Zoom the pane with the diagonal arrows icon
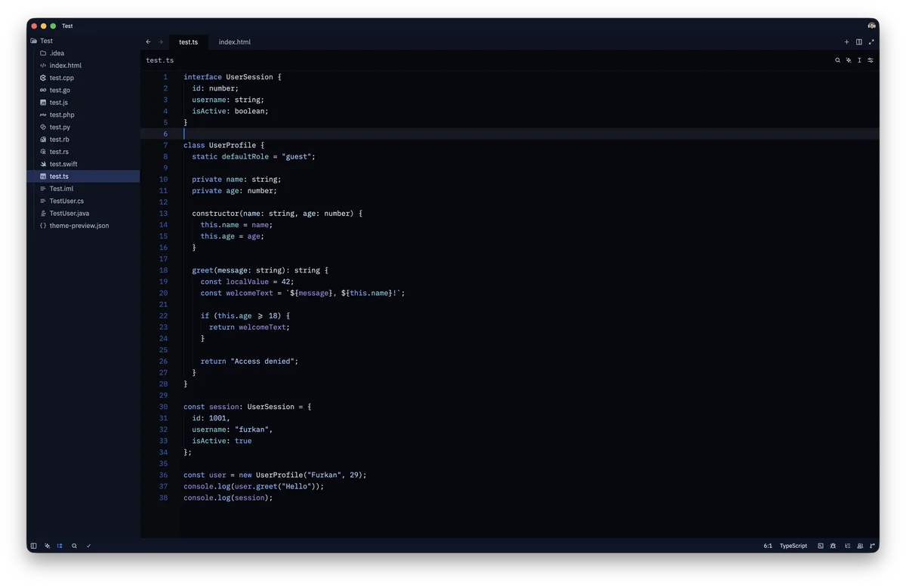906x588 pixels. pyautogui.click(x=871, y=42)
